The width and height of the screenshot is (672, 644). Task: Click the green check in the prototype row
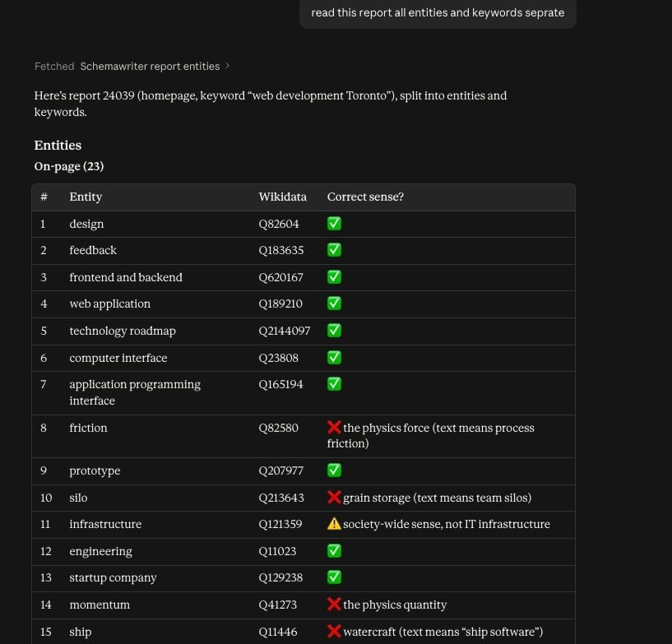pos(334,470)
